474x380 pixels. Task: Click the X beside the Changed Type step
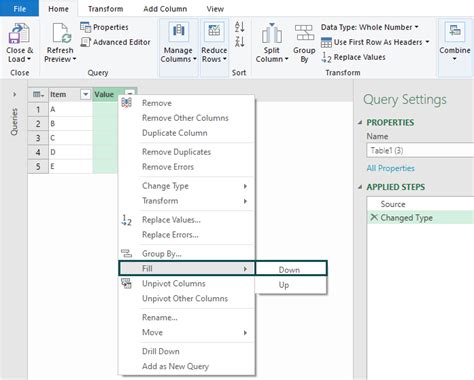374,217
